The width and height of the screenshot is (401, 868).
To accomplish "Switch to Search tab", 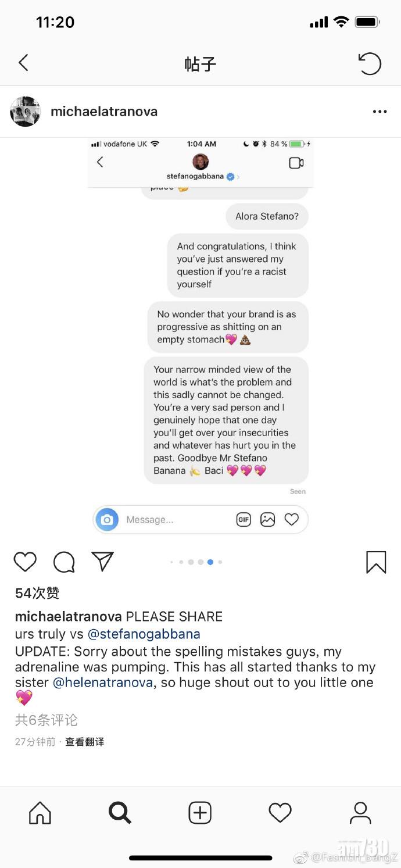I will [x=120, y=813].
